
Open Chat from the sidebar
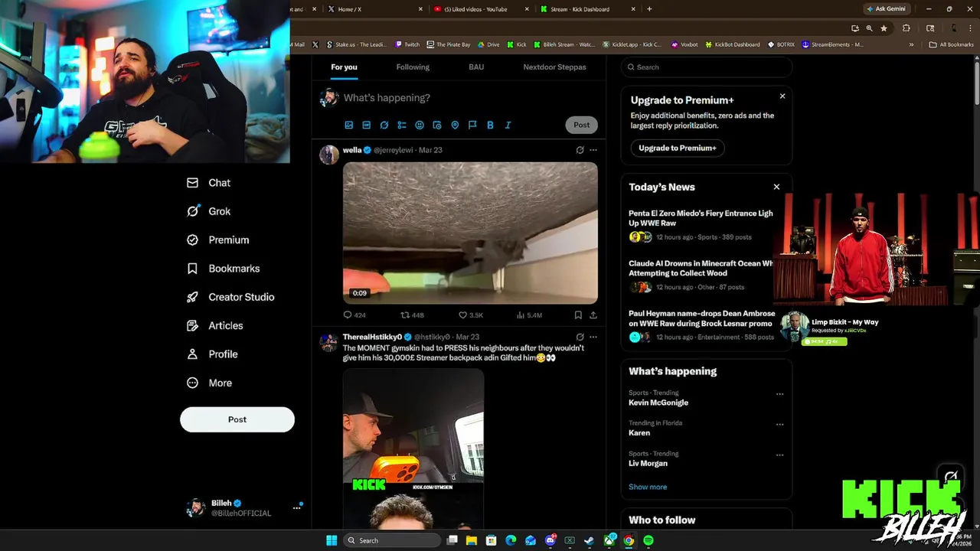(x=208, y=183)
